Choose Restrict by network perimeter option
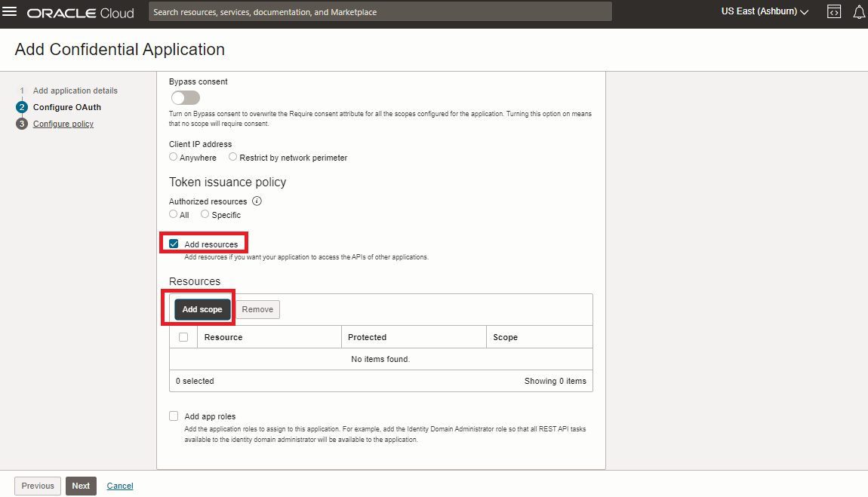Screen dimensions: 868x497 point(232,157)
